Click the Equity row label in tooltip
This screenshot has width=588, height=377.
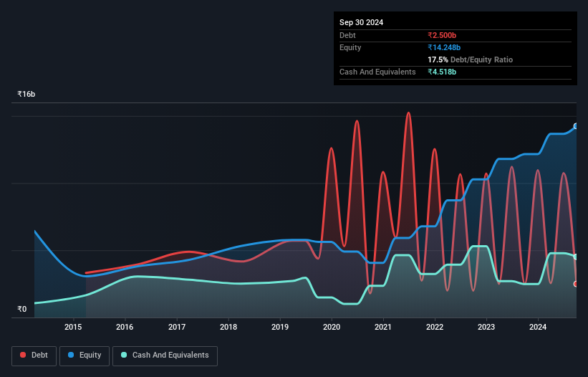pos(350,47)
